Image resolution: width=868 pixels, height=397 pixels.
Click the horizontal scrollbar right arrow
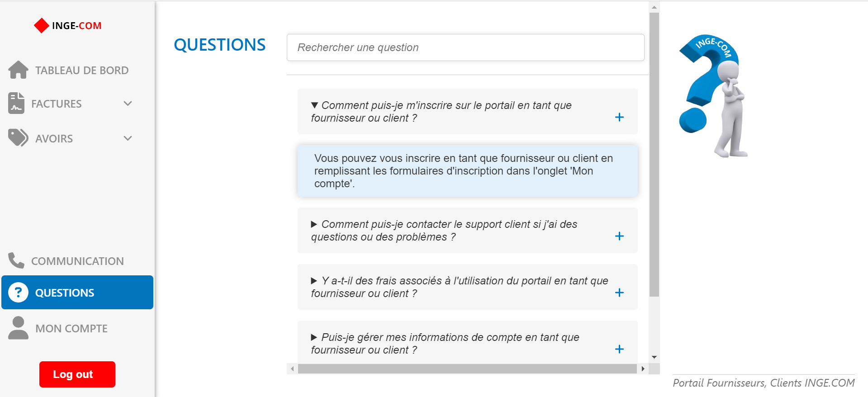[x=643, y=369]
